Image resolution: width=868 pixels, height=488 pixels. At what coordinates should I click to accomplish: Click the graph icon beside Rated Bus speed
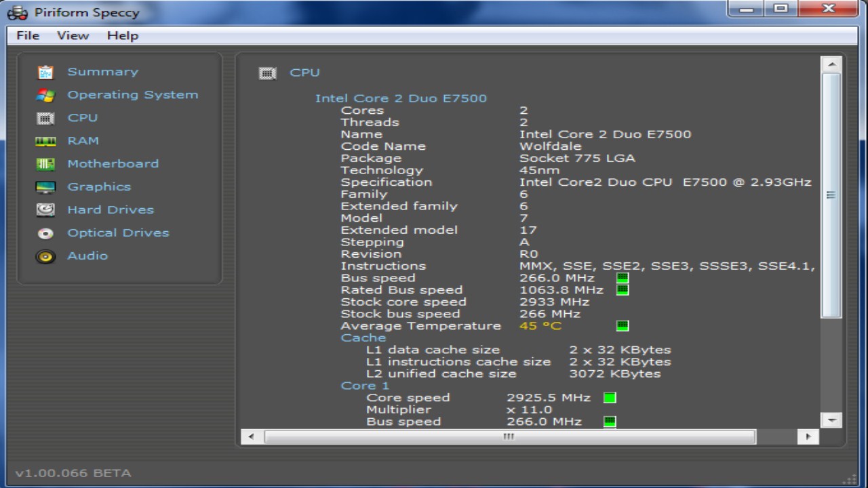tap(622, 290)
